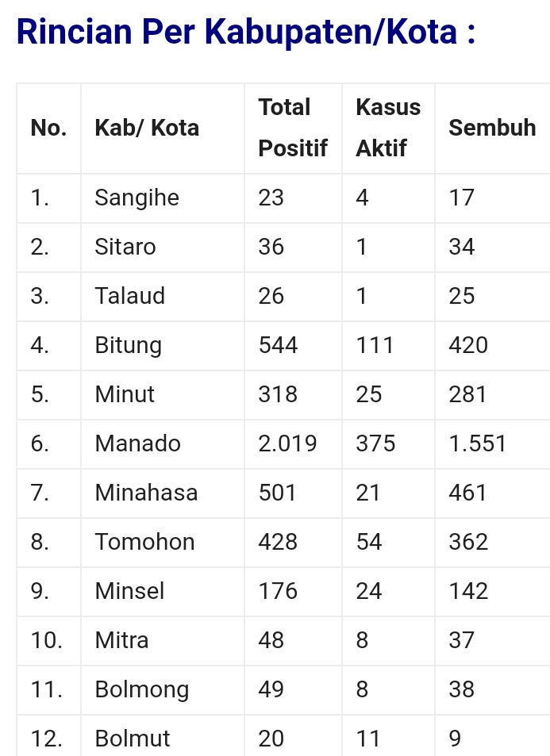The width and height of the screenshot is (550, 756).
Task: Select the Sangihe row name cell
Action: [137, 198]
